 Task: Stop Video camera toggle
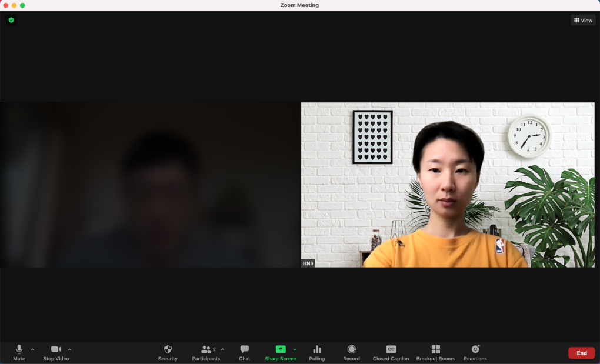[56, 349]
